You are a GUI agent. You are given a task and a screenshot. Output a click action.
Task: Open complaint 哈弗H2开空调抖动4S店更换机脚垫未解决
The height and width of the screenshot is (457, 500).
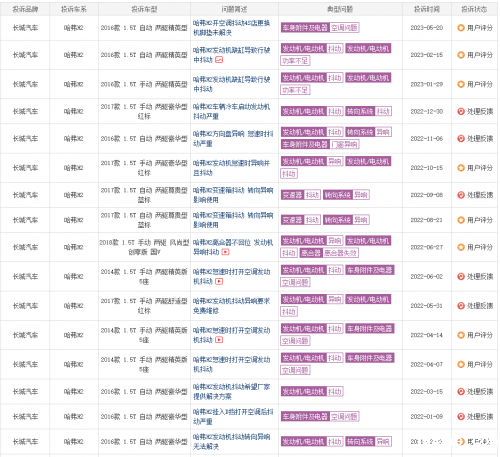[231, 28]
